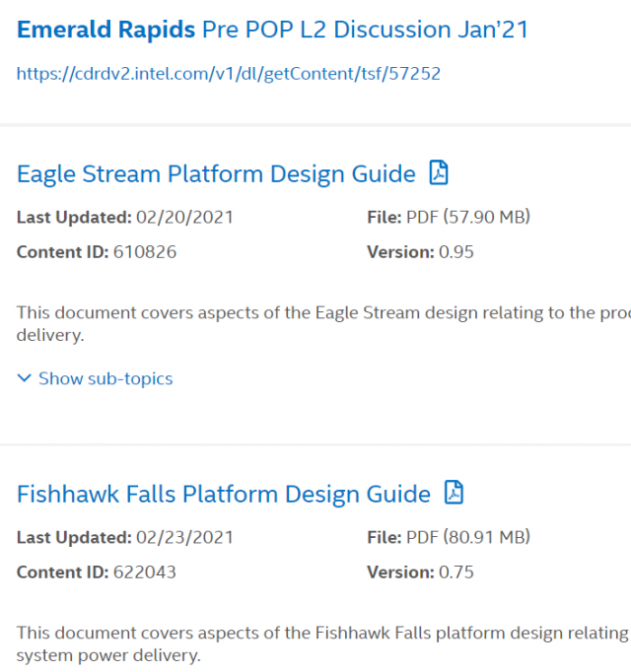Click the Pre POP L2 Discussion Jan'21 text
631x672 pixels.
coord(365,30)
